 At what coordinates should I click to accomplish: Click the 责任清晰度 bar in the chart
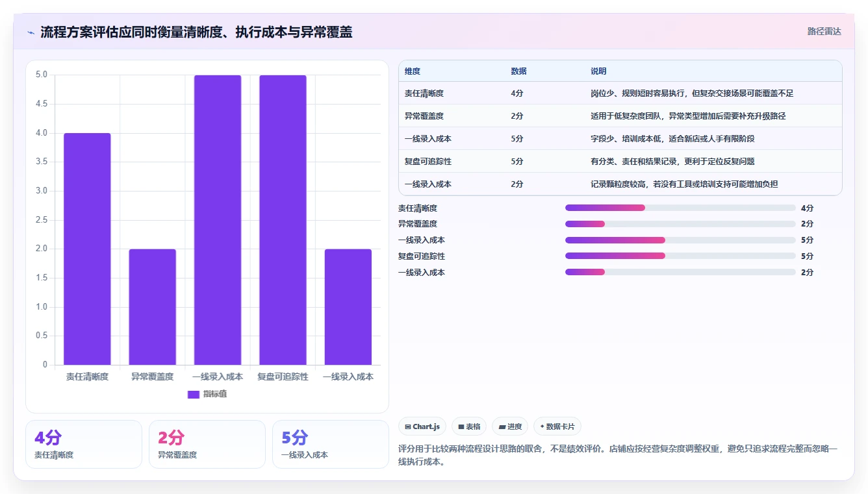click(x=87, y=249)
